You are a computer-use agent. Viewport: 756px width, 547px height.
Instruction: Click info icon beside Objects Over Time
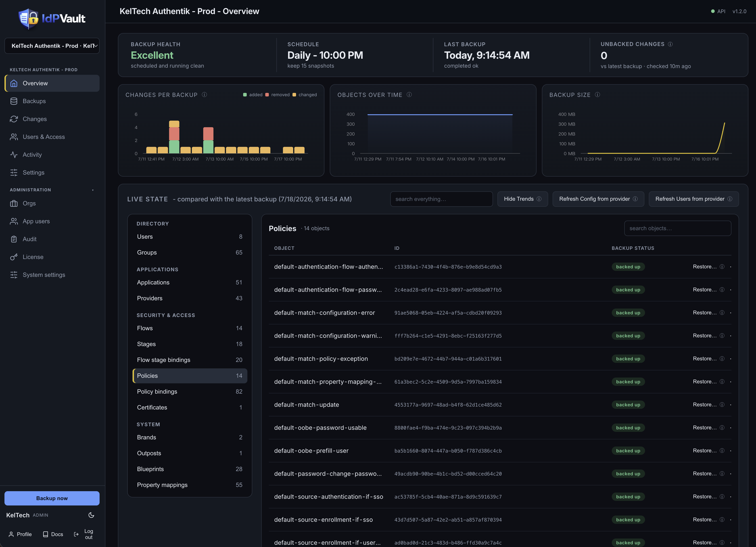(x=409, y=95)
